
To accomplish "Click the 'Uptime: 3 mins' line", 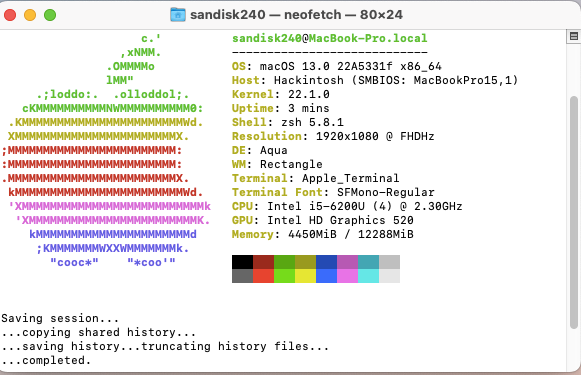I will 281,108.
